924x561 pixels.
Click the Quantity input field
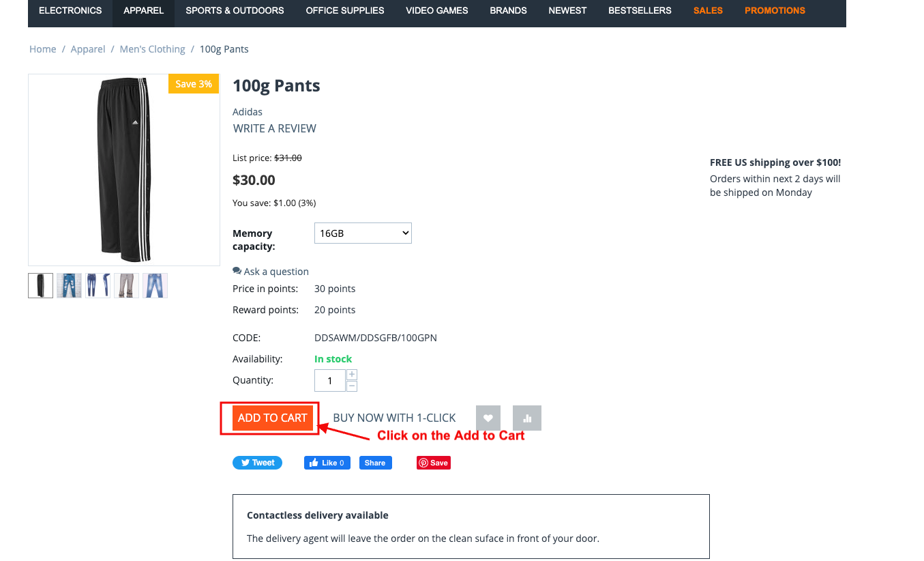[330, 381]
